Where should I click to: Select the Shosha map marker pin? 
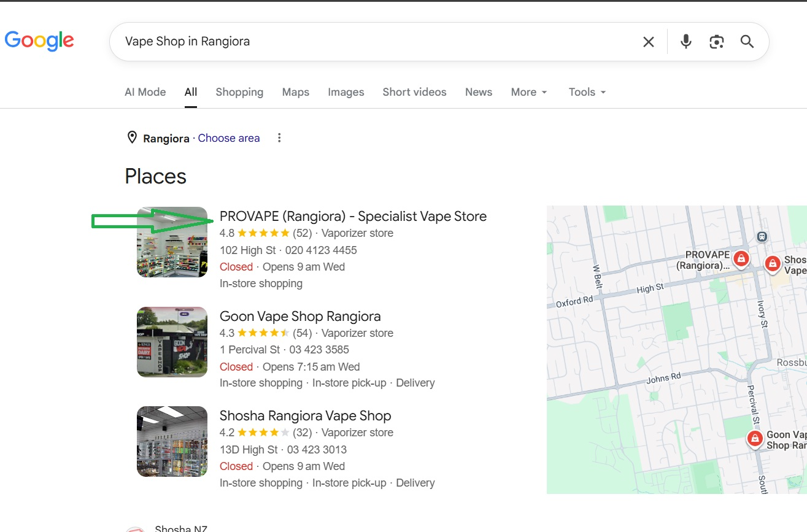[x=773, y=264]
